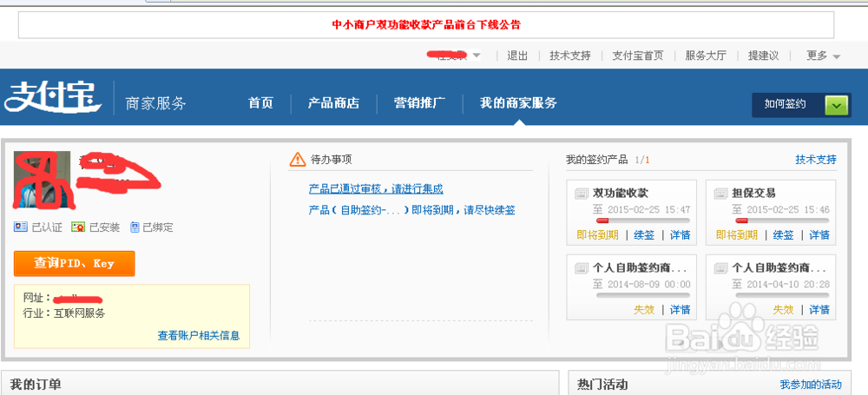
Task: Expand the 更多 menu in top bar
Action: pos(823,56)
